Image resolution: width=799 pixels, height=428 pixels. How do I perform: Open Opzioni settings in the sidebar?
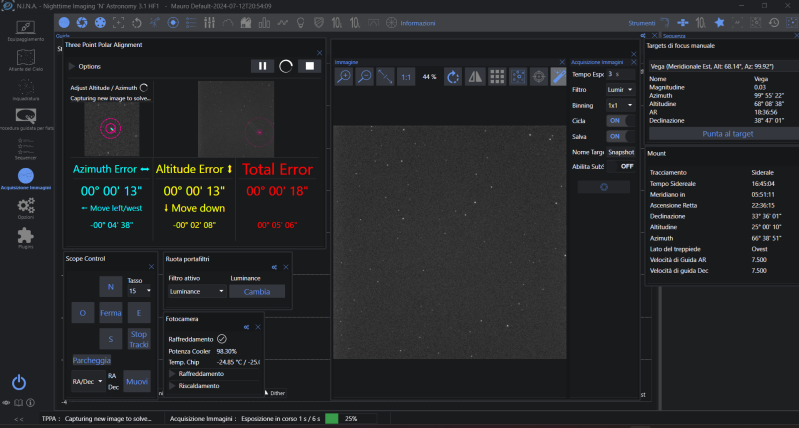27,207
